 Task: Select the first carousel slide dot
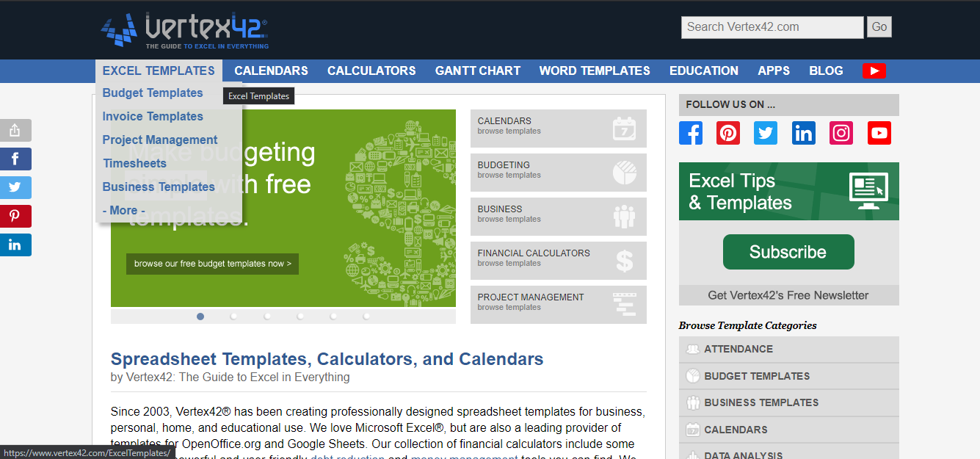pos(200,317)
